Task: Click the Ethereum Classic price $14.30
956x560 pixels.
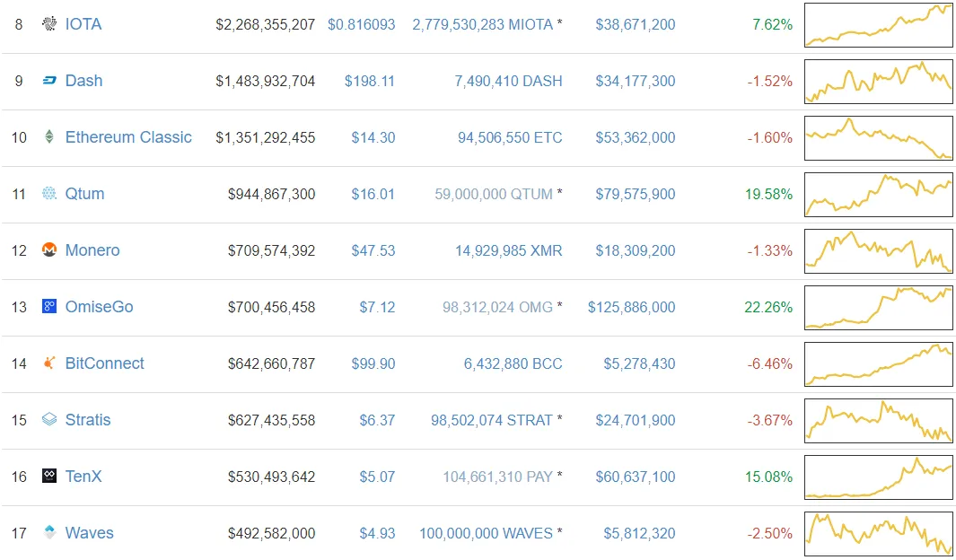Action: [x=373, y=137]
